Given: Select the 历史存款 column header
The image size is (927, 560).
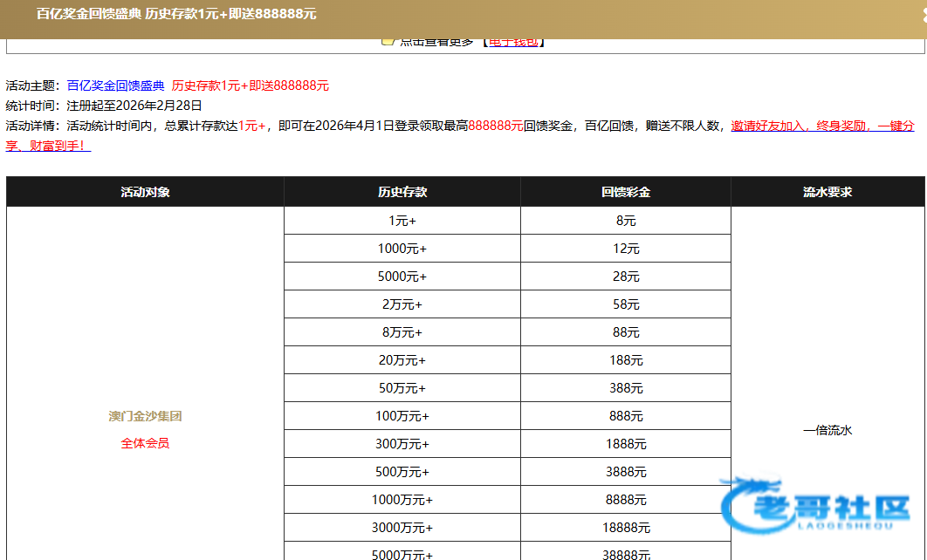Looking at the screenshot, I should pyautogui.click(x=402, y=192).
